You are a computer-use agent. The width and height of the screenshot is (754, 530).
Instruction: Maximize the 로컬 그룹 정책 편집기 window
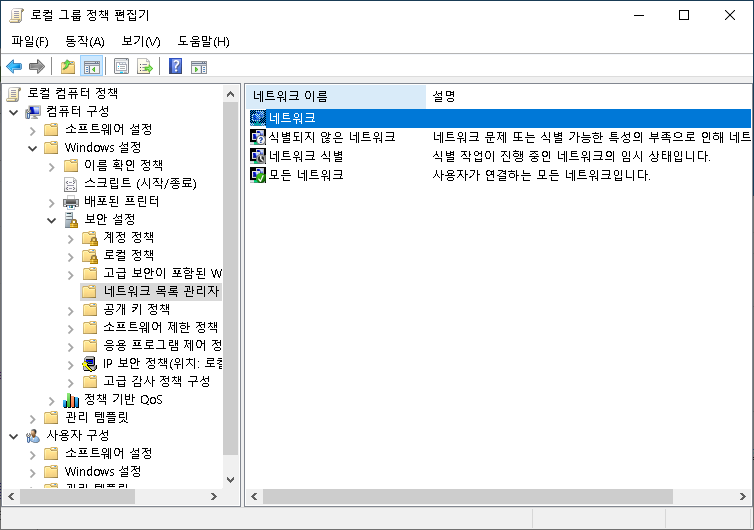pos(684,15)
